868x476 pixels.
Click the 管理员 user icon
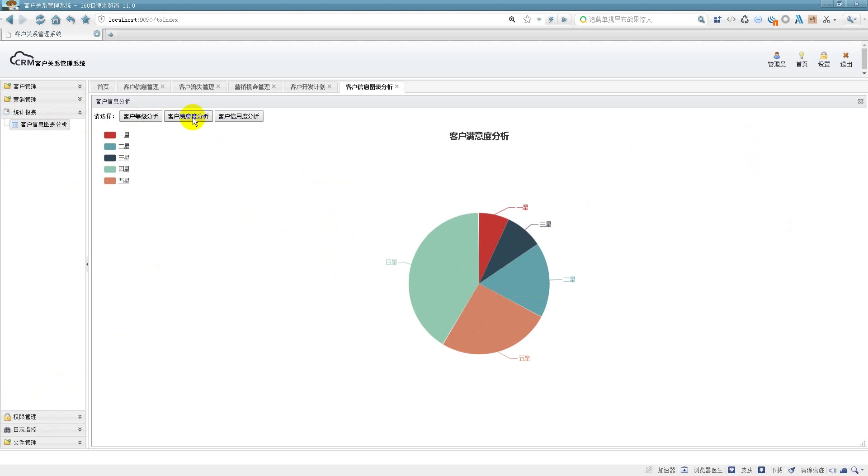[777, 59]
